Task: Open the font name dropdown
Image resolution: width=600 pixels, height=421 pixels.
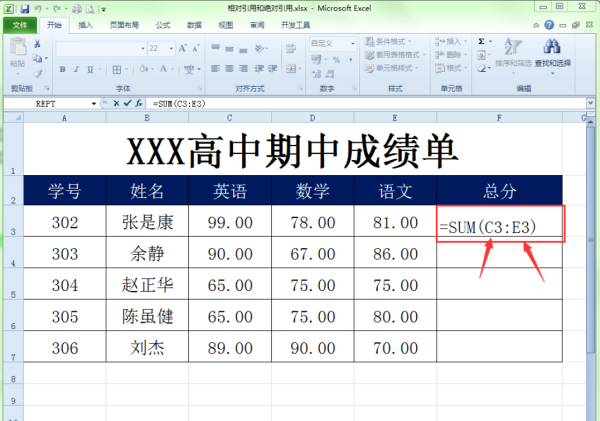Action: (143, 49)
